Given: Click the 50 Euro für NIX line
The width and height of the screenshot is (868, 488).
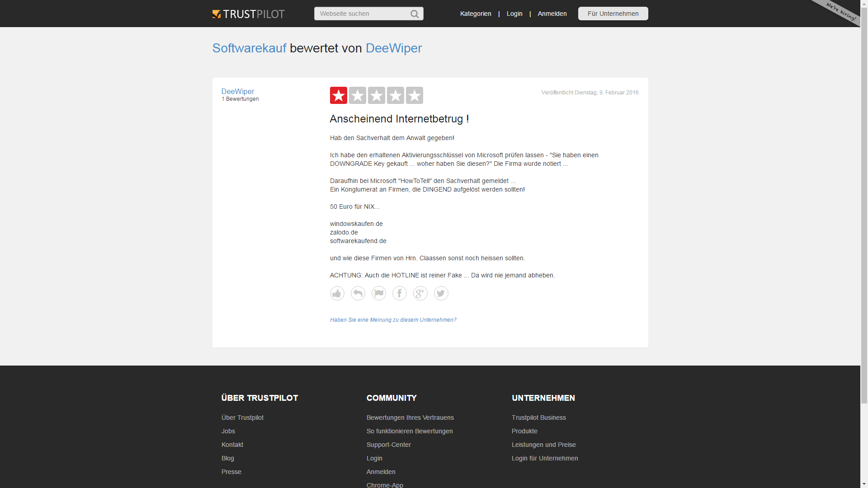Looking at the screenshot, I should click(355, 206).
